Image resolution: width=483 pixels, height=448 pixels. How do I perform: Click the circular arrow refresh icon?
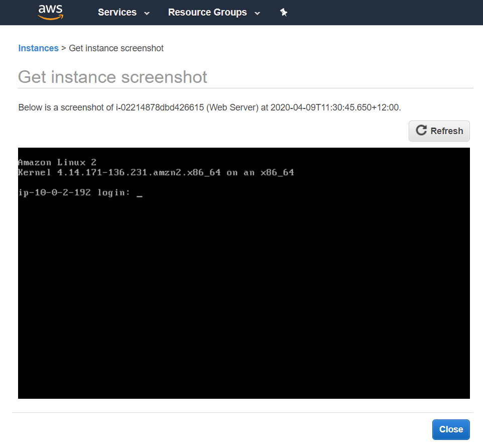tap(421, 131)
